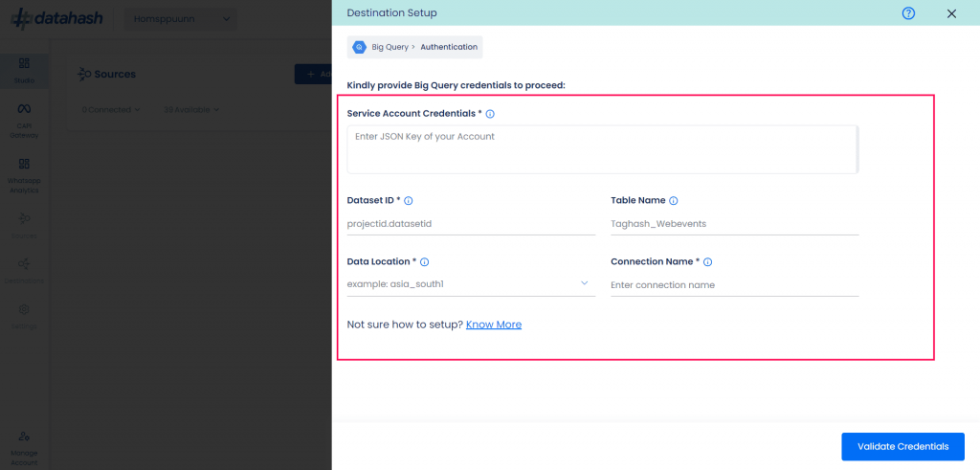
Task: Close the Destination Setup panel
Action: click(950, 13)
